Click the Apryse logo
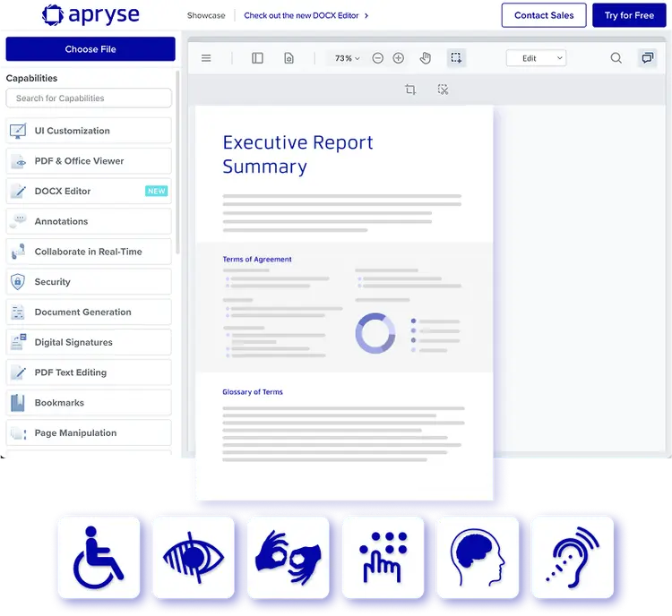The image size is (672, 616). (x=90, y=15)
